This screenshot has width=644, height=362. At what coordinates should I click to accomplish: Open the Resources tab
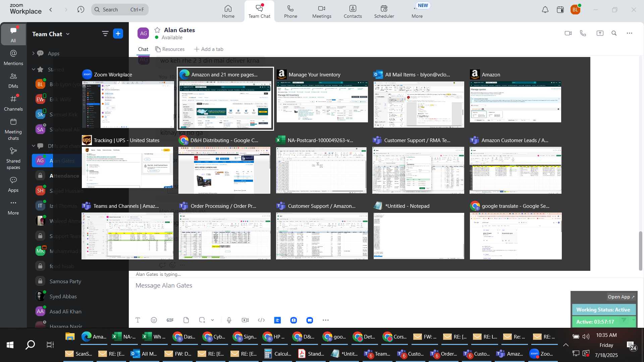click(x=170, y=49)
